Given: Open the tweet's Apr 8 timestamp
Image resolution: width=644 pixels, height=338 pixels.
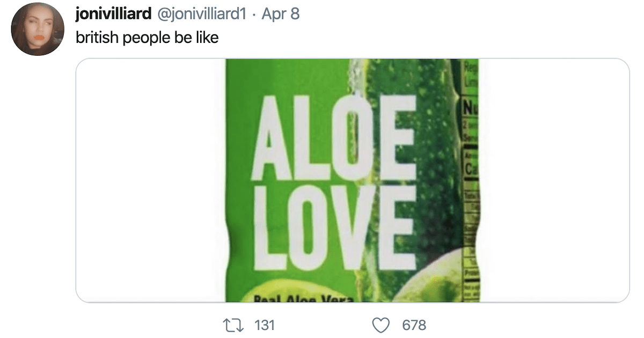Looking at the screenshot, I should pos(280,14).
